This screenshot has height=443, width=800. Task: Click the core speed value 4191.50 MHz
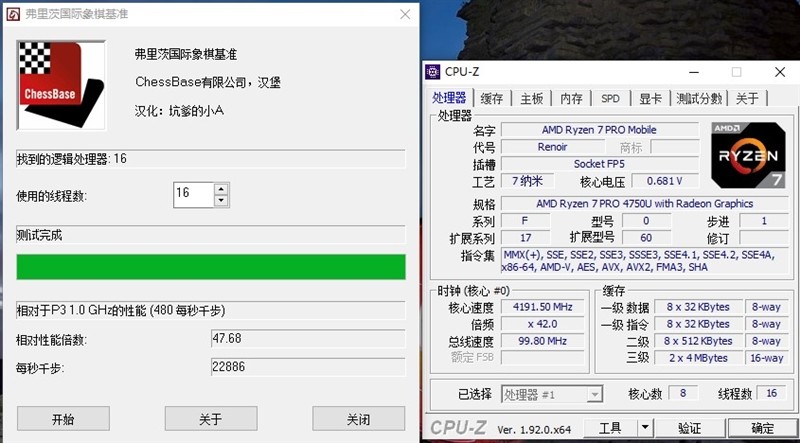point(542,307)
